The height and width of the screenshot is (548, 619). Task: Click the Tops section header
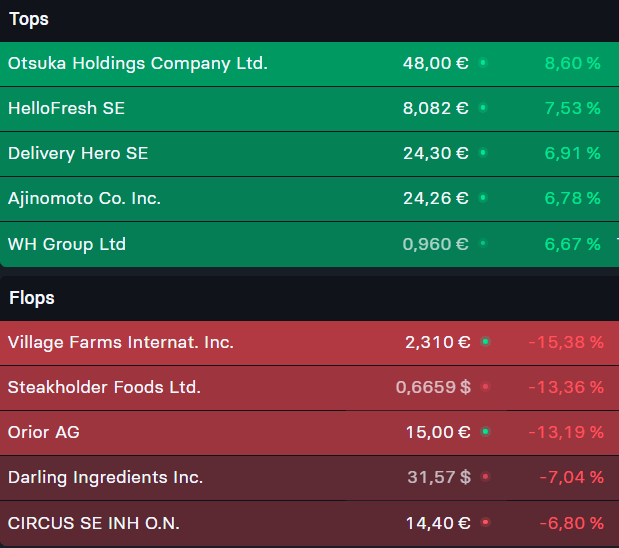(29, 19)
